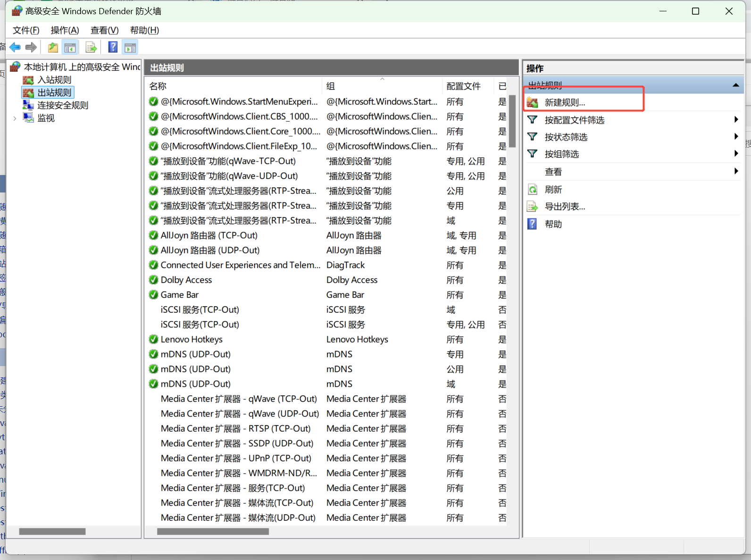Click the help icon next to 帮助

532,224
